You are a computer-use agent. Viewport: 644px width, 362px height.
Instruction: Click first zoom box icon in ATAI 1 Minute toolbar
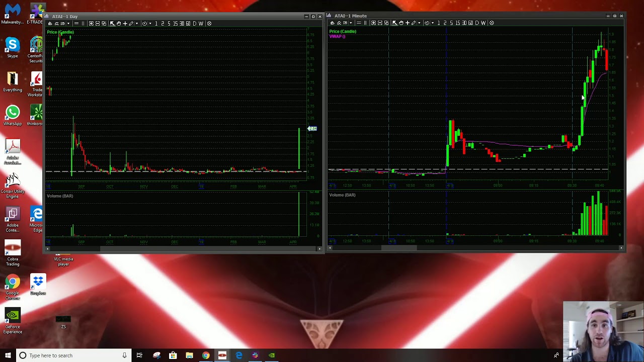point(373,23)
